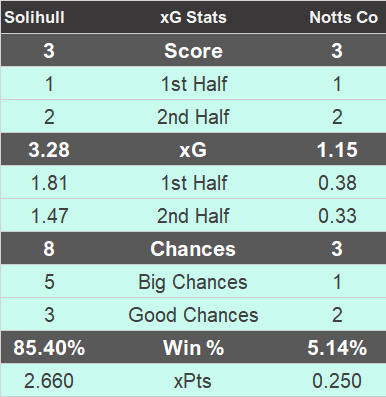386x397 pixels.
Task: Select Notts Co's 1.15 xG value
Action: (x=337, y=150)
